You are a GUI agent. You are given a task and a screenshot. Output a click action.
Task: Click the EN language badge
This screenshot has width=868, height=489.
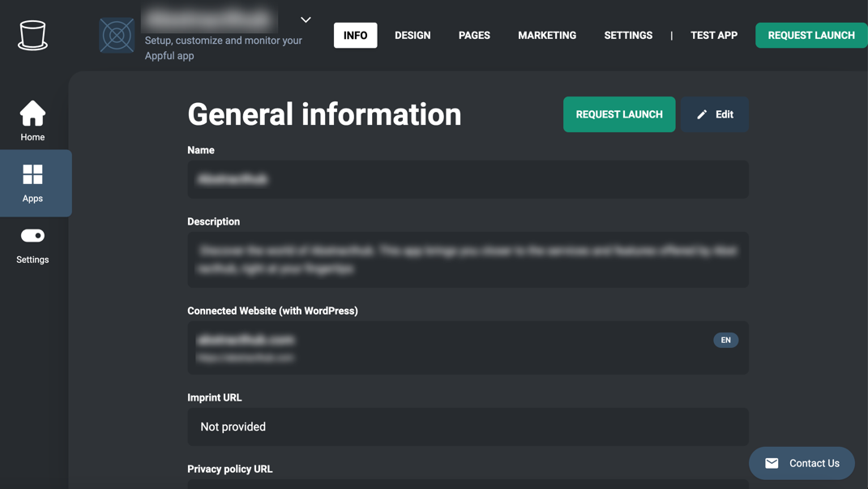point(725,340)
